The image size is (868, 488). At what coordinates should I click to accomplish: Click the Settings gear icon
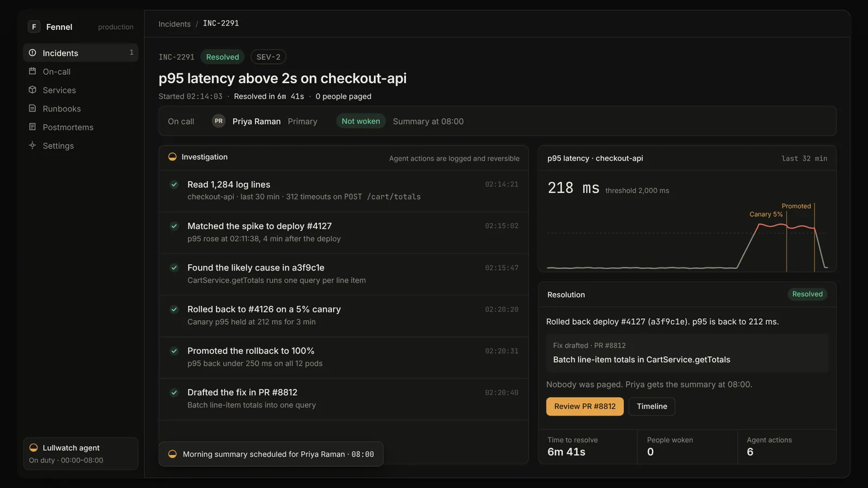[33, 145]
